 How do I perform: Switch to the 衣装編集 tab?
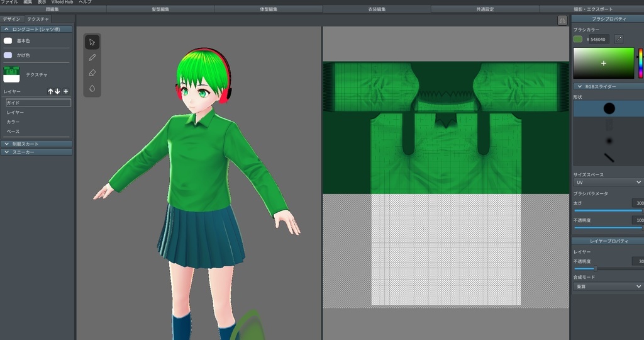tap(377, 9)
